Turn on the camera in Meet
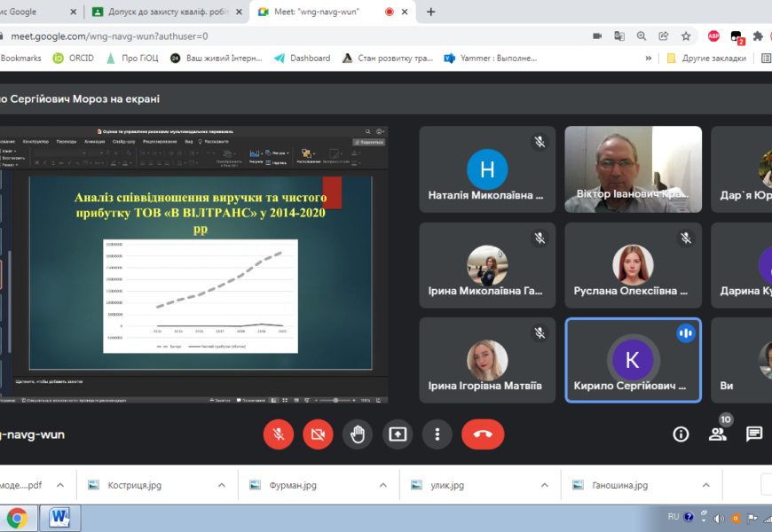The image size is (772, 532). coord(318,434)
